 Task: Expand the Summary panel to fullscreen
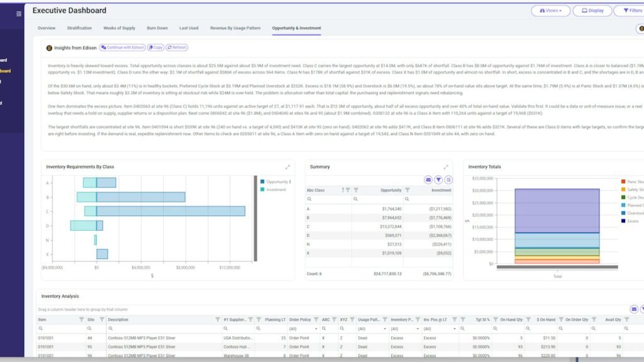click(x=446, y=167)
